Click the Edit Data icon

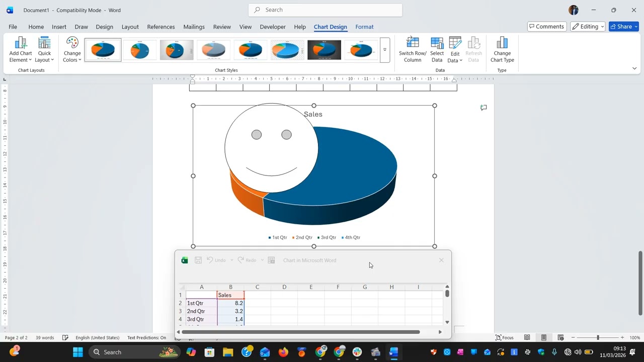pyautogui.click(x=455, y=43)
